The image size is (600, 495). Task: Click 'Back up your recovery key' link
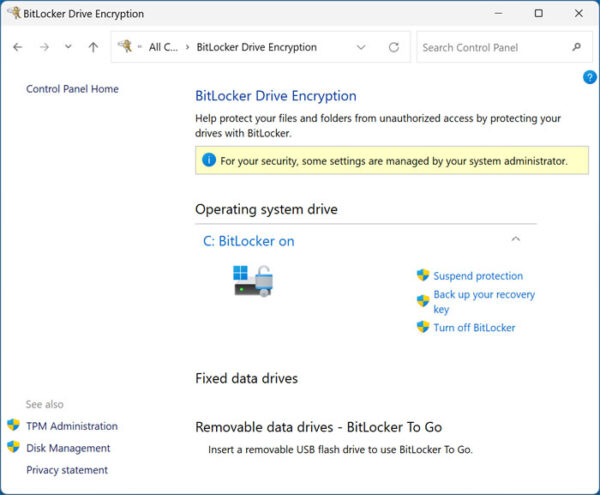point(484,301)
